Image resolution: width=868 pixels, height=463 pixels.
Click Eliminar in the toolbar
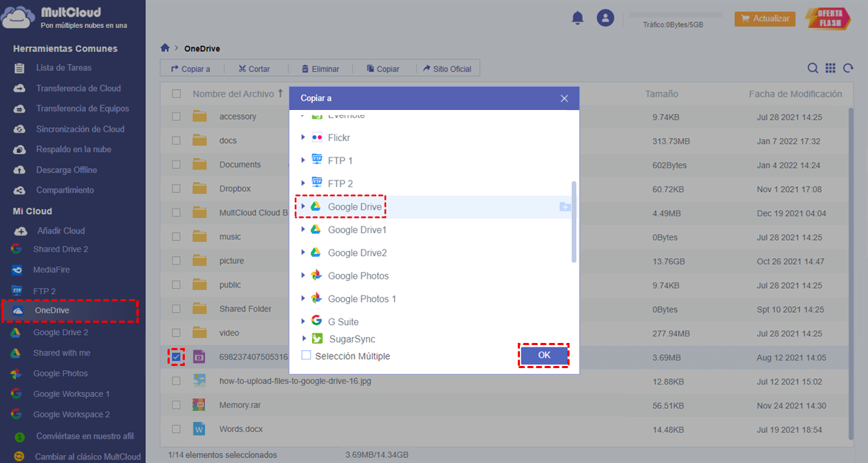click(319, 69)
